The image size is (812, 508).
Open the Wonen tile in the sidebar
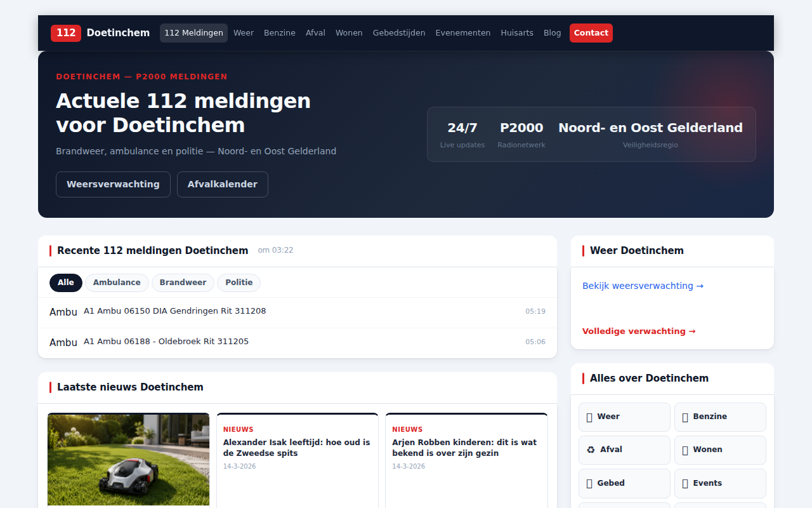(x=720, y=450)
